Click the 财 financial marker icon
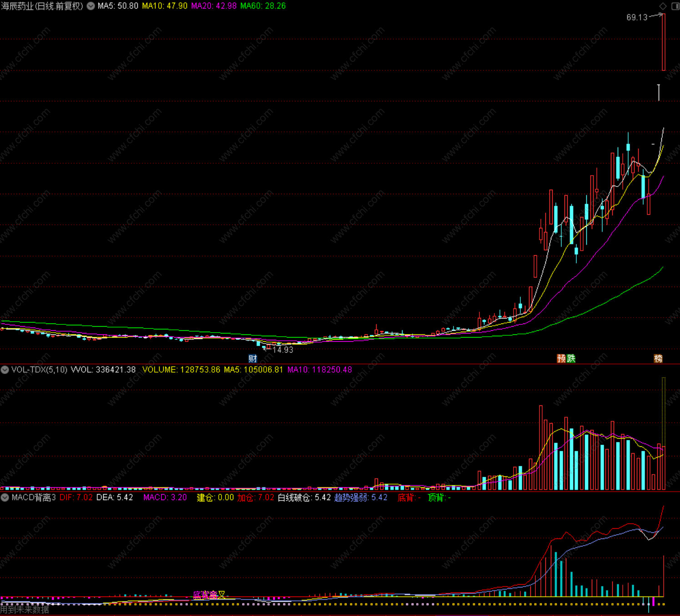 tap(252, 358)
